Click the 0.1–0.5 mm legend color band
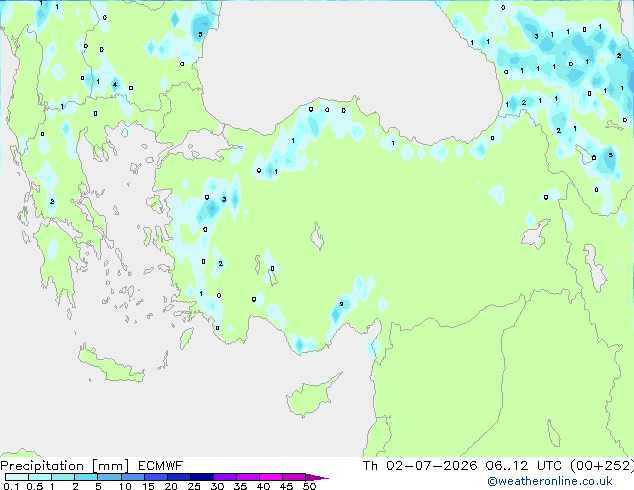634x490 pixels. coord(17,477)
